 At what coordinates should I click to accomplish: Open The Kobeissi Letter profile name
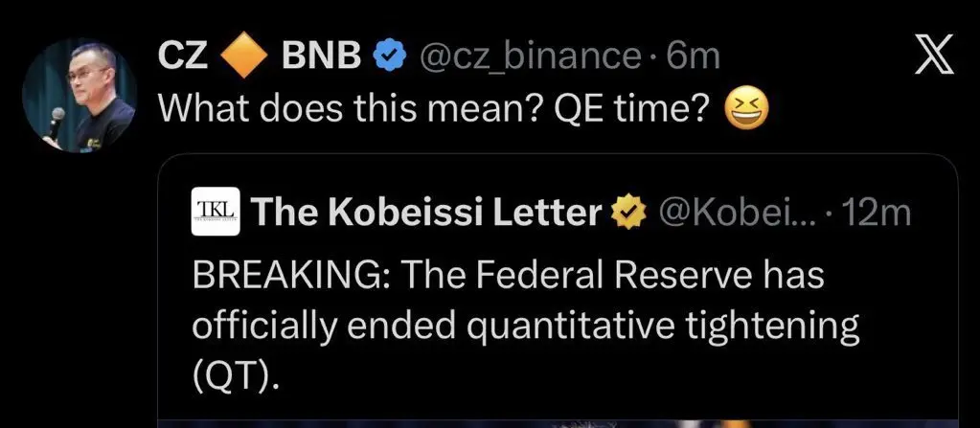click(426, 213)
